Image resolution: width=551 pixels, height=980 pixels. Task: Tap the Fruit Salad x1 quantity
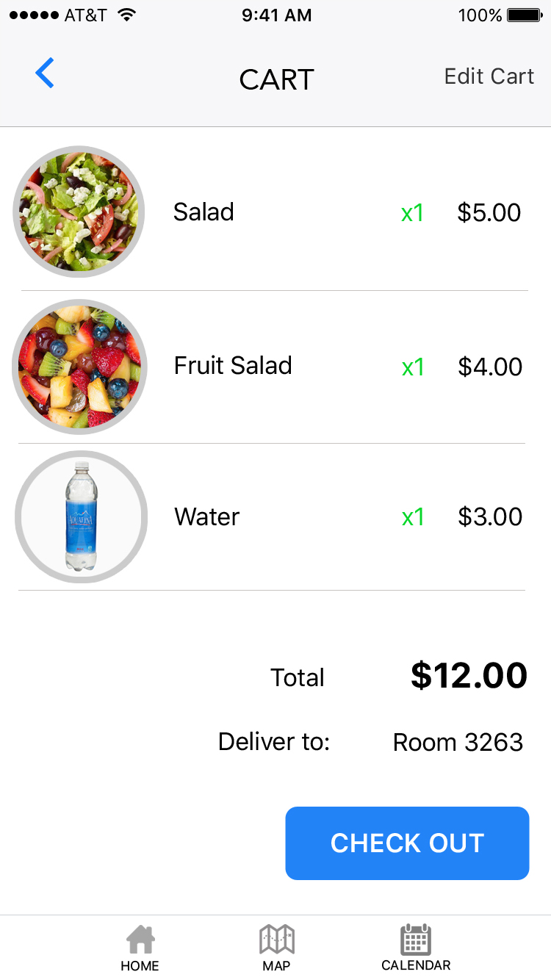click(x=413, y=367)
